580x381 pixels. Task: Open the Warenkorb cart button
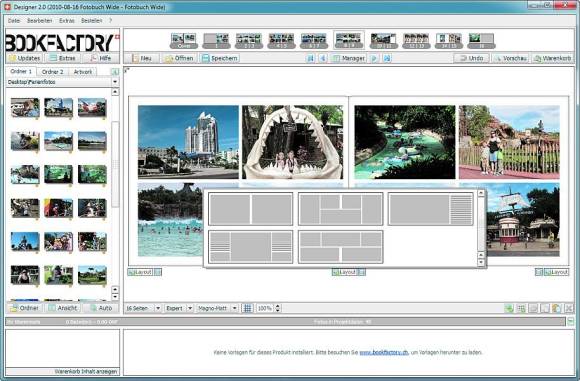(x=553, y=58)
